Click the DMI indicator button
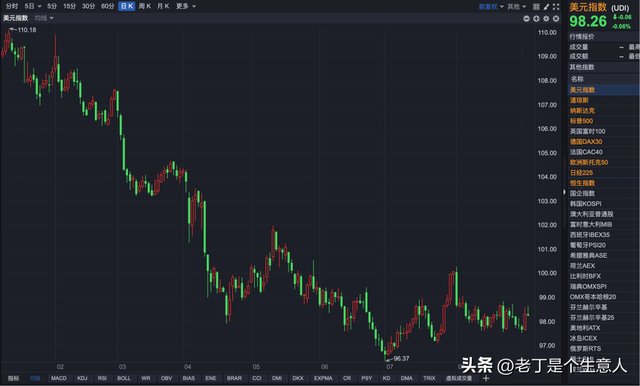 (277, 378)
